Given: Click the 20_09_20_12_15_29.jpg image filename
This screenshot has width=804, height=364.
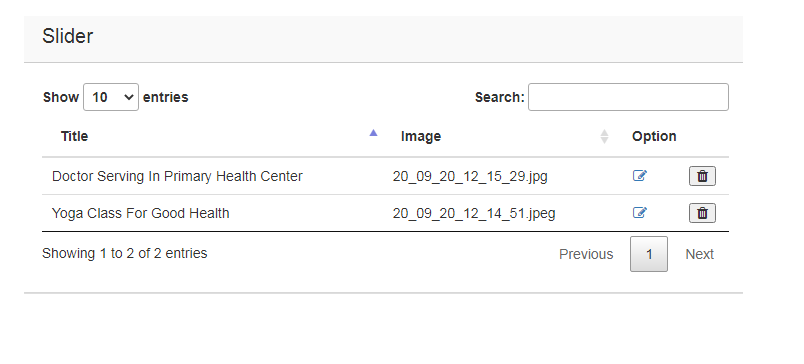Looking at the screenshot, I should click(x=470, y=176).
